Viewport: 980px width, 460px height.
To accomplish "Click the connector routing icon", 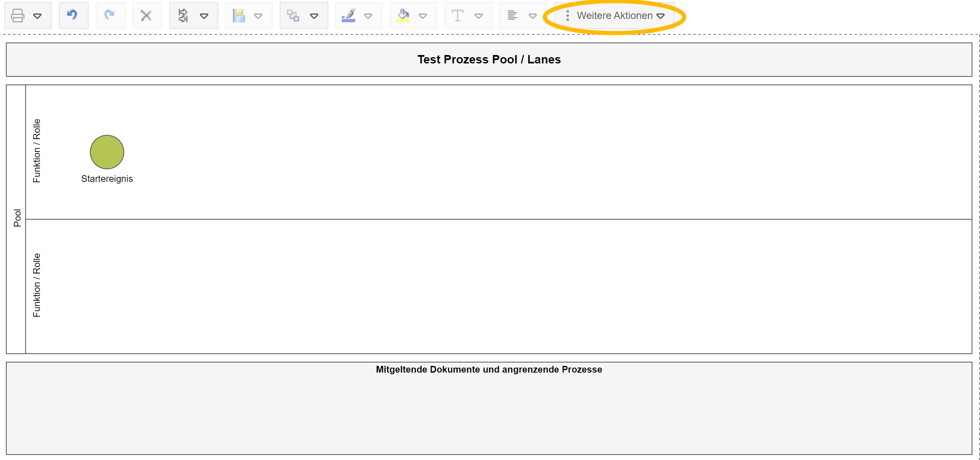I will click(183, 16).
